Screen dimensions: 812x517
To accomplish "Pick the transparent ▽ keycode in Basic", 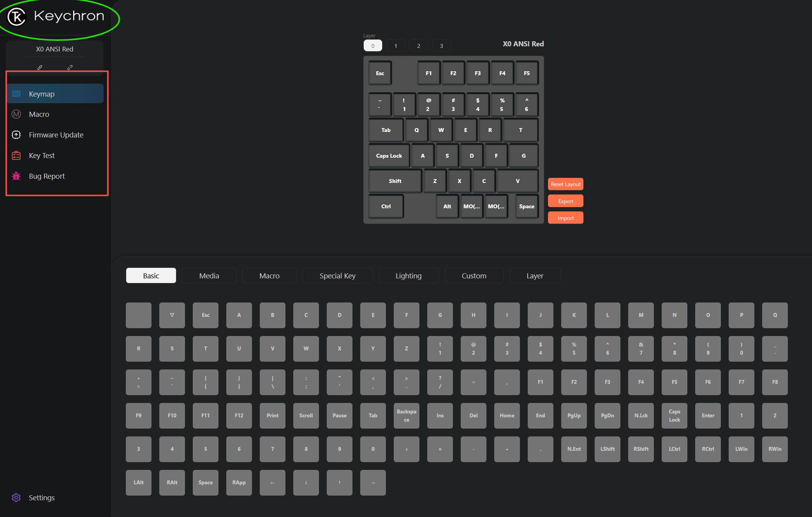I will pos(172,315).
